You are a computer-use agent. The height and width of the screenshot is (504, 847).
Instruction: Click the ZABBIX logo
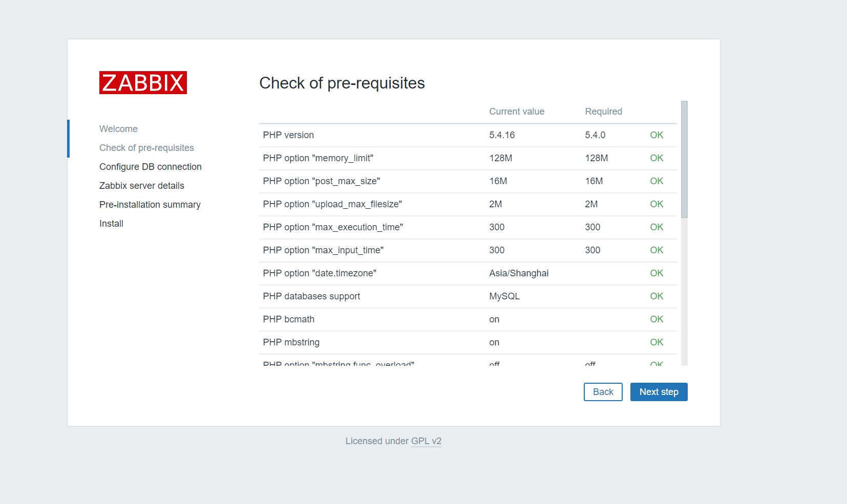pos(143,83)
